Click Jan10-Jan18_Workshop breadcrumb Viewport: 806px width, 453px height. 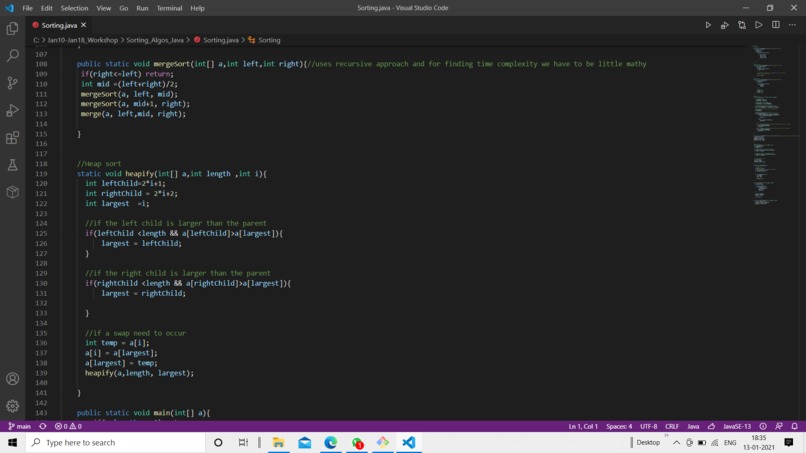pos(82,40)
